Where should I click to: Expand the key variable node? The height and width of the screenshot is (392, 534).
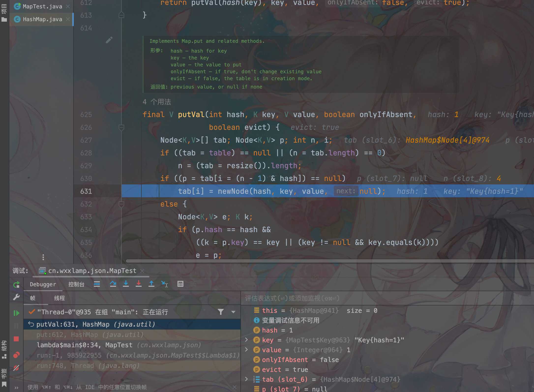247,340
